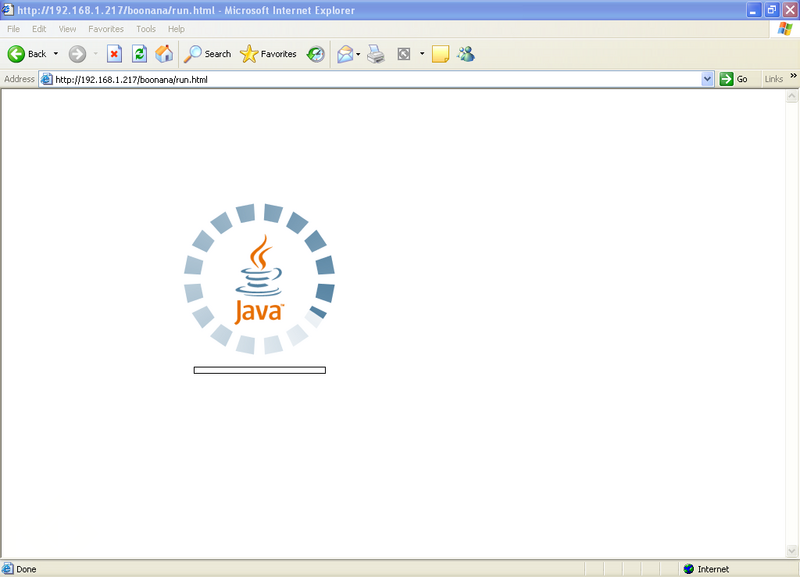Open the File menu
Viewport: 800px width, 577px height.
(13, 29)
